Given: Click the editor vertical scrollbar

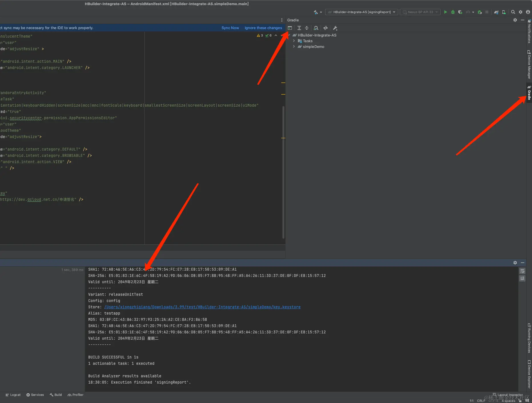Looking at the screenshot, I should (283, 172).
